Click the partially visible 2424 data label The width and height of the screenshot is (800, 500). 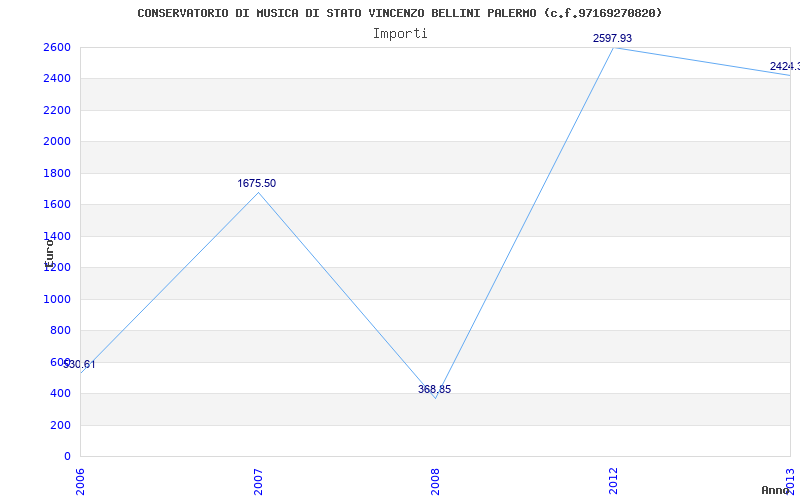pyautogui.click(x=785, y=66)
